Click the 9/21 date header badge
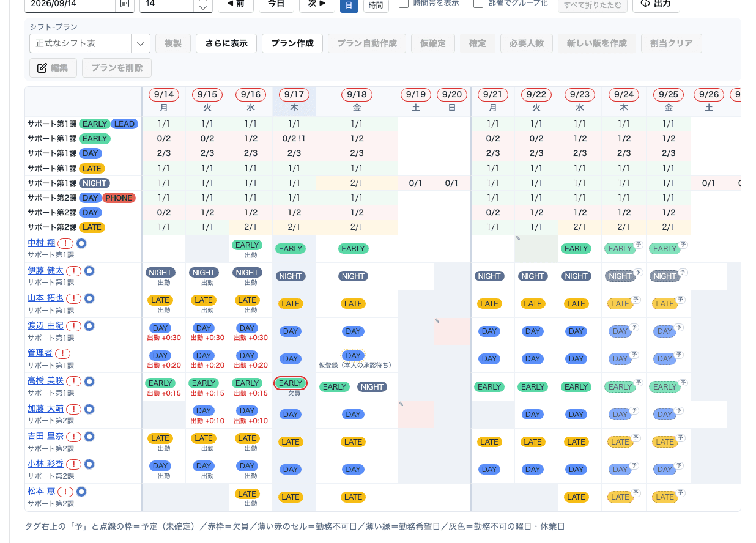This screenshot has height=543, width=756. click(x=493, y=95)
